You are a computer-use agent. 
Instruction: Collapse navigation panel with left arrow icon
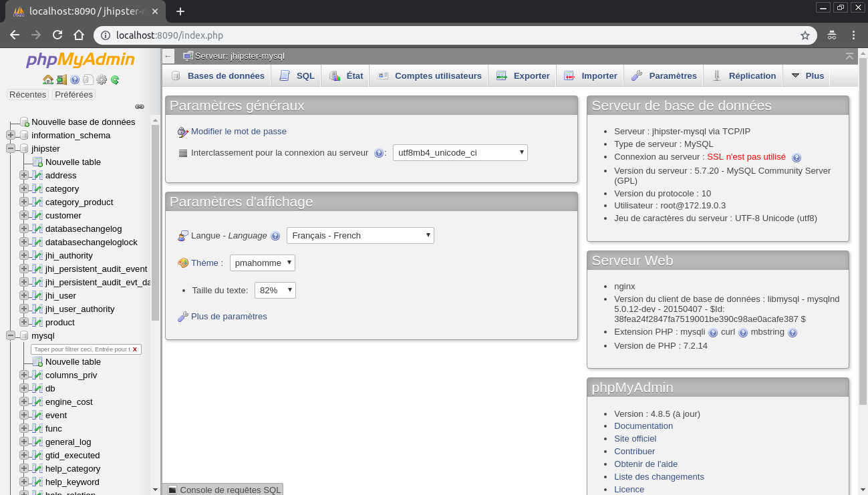(x=168, y=56)
